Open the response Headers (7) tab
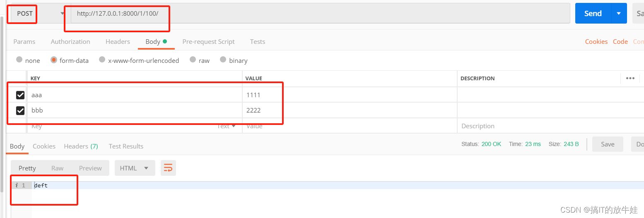 81,146
